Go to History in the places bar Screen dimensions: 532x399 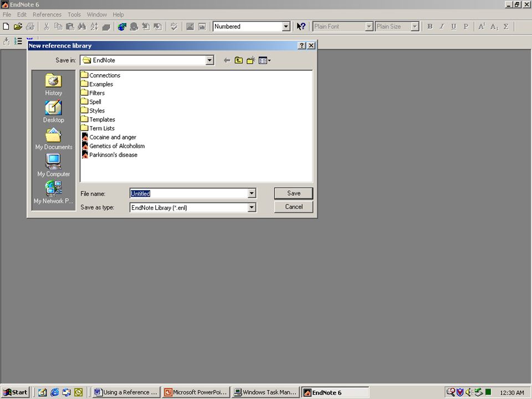click(54, 85)
